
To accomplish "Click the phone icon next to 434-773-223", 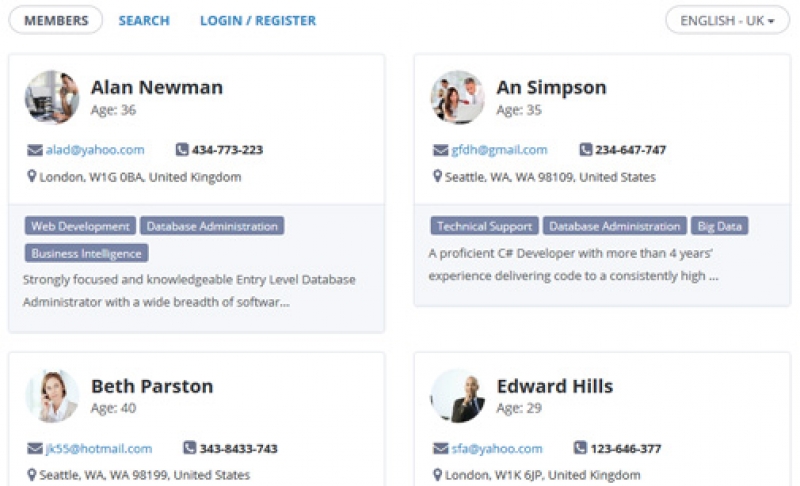I will tap(182, 149).
